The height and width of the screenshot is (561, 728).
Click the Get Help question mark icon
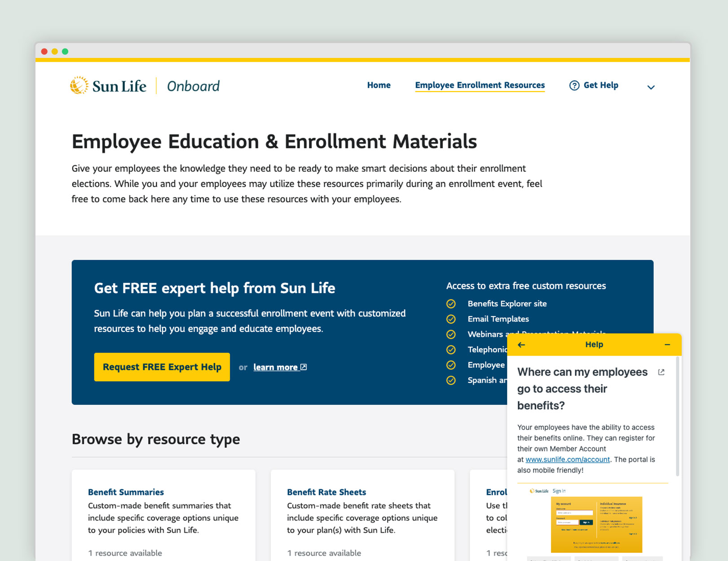(574, 85)
